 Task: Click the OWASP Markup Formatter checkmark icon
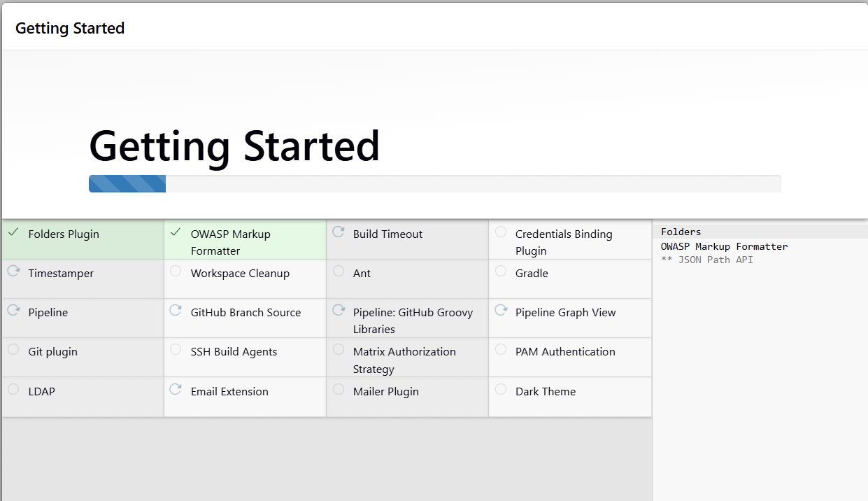[x=175, y=232]
